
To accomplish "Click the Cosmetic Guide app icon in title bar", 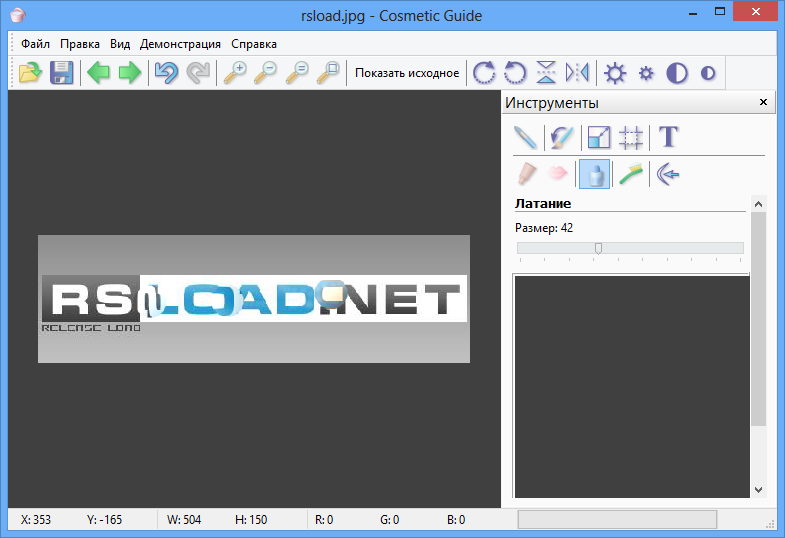I will pos(18,15).
